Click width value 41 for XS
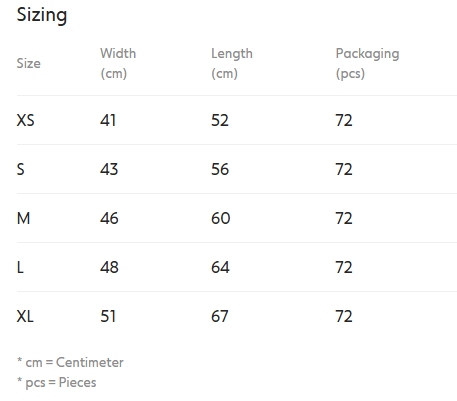 point(108,120)
